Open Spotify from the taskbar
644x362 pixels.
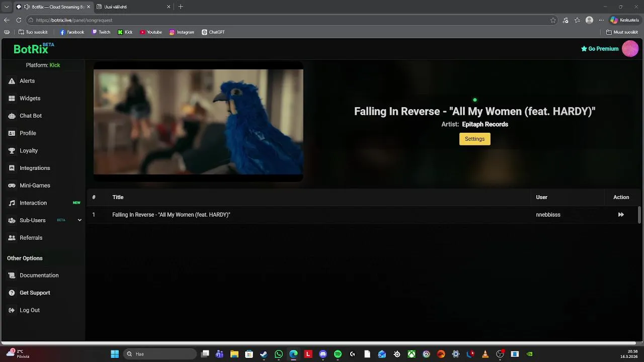338,354
